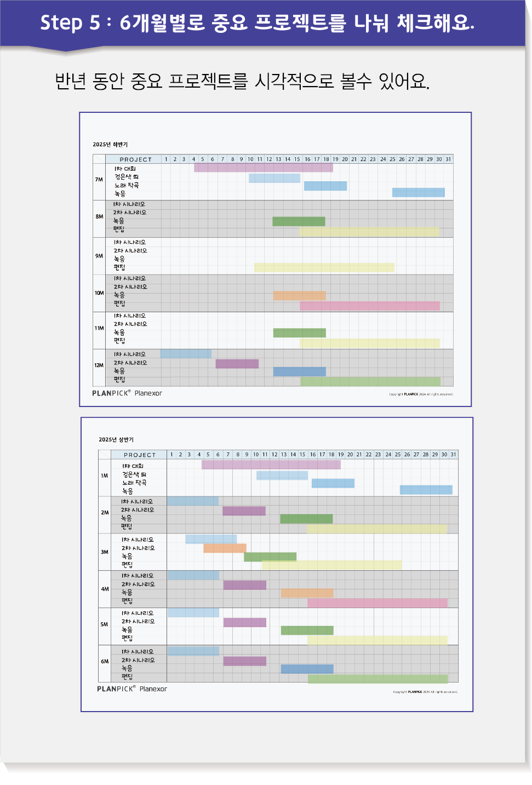Click the '노래 작곡' row label in 1M
Image resolution: width=532 pixels, height=785 pixels.
(134, 483)
